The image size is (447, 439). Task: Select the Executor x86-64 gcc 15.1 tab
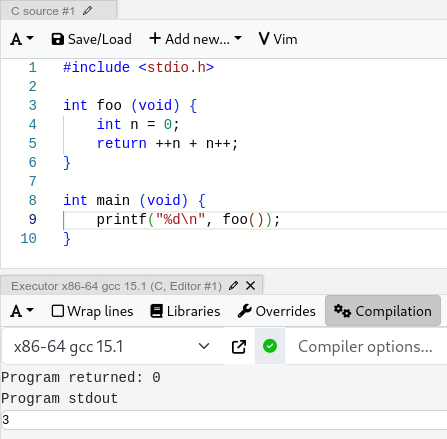pos(116,286)
